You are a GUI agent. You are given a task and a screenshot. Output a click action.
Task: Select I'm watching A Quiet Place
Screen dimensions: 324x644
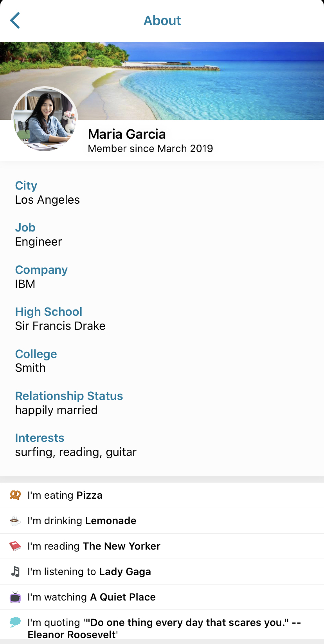coord(162,597)
